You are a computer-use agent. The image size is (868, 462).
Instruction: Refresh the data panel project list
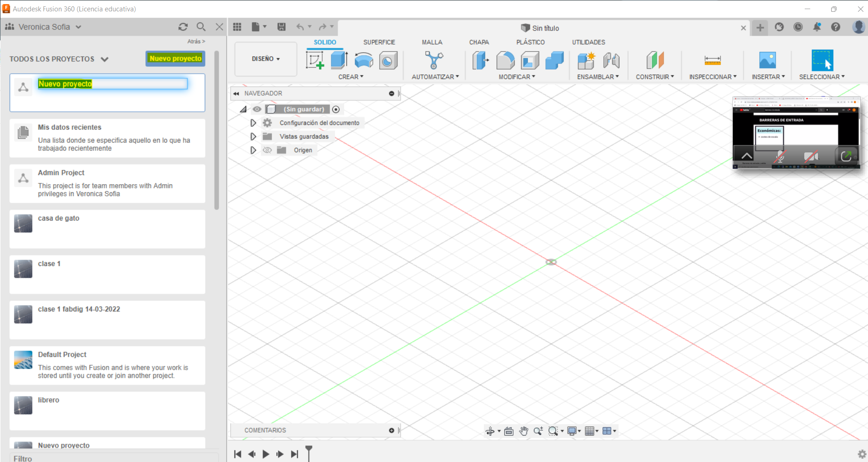pos(183,27)
